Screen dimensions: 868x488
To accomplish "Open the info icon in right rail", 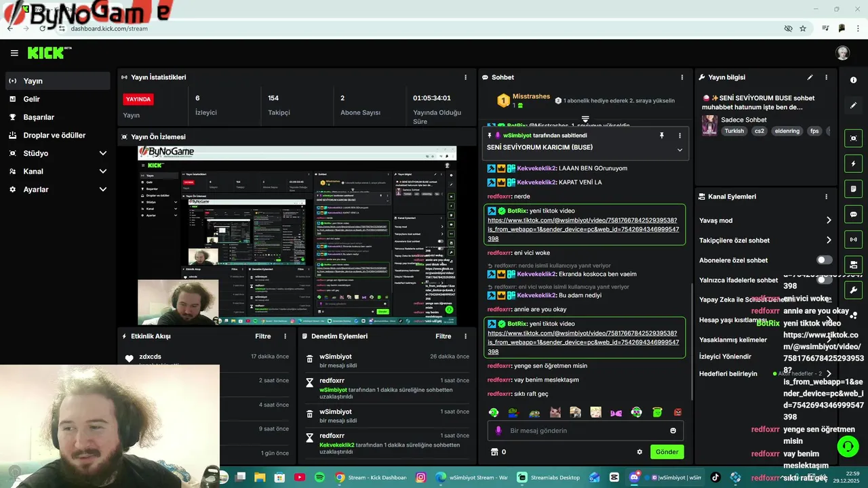I will pyautogui.click(x=853, y=80).
